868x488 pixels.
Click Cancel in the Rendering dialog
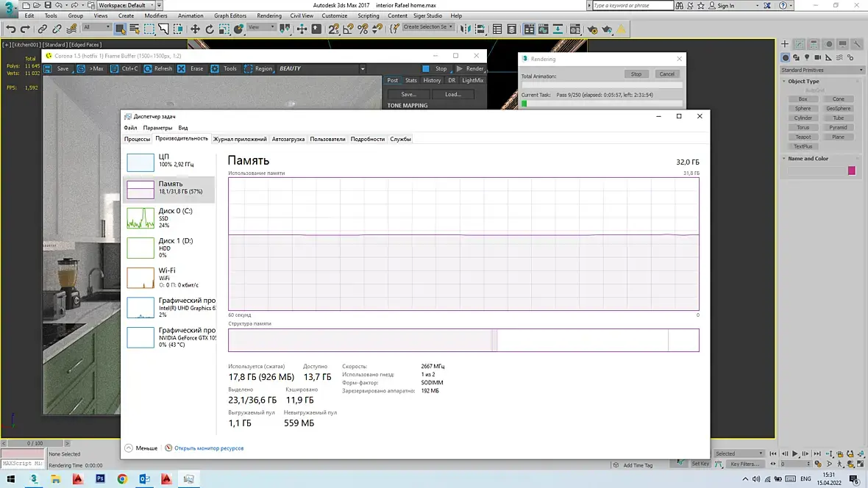coord(666,74)
